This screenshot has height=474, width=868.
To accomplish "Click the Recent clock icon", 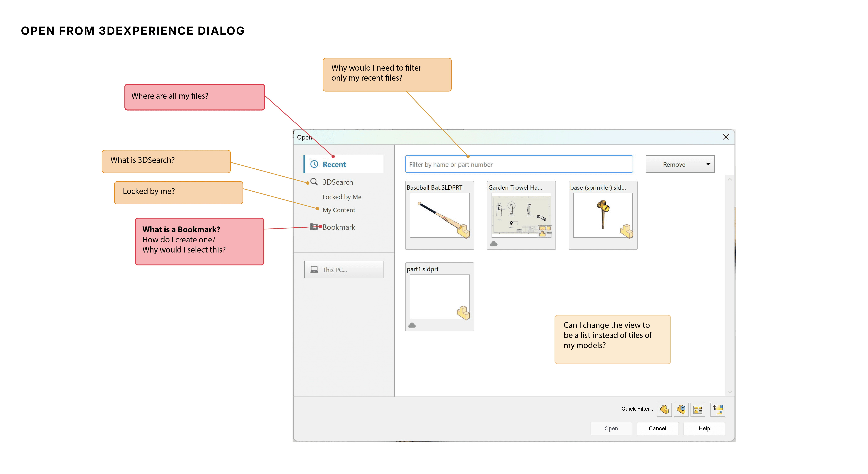I will pyautogui.click(x=314, y=164).
